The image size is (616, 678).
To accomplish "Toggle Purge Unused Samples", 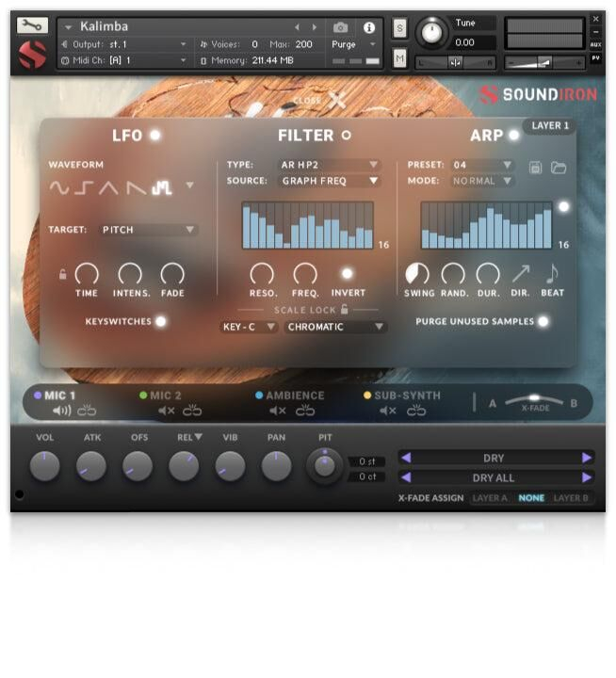I will coord(543,321).
